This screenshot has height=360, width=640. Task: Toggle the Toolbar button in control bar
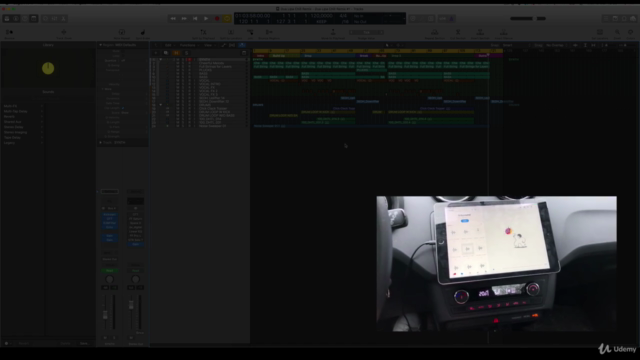[x=34, y=18]
